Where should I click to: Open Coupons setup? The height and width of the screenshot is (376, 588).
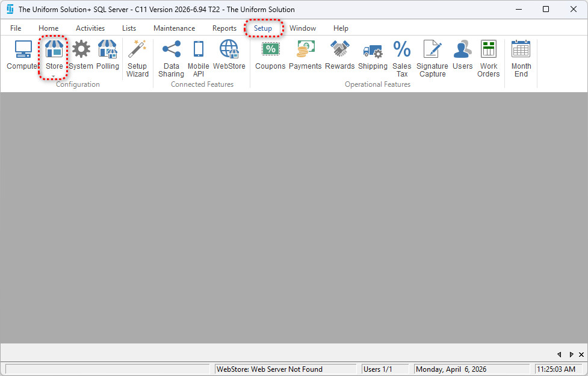pyautogui.click(x=270, y=55)
